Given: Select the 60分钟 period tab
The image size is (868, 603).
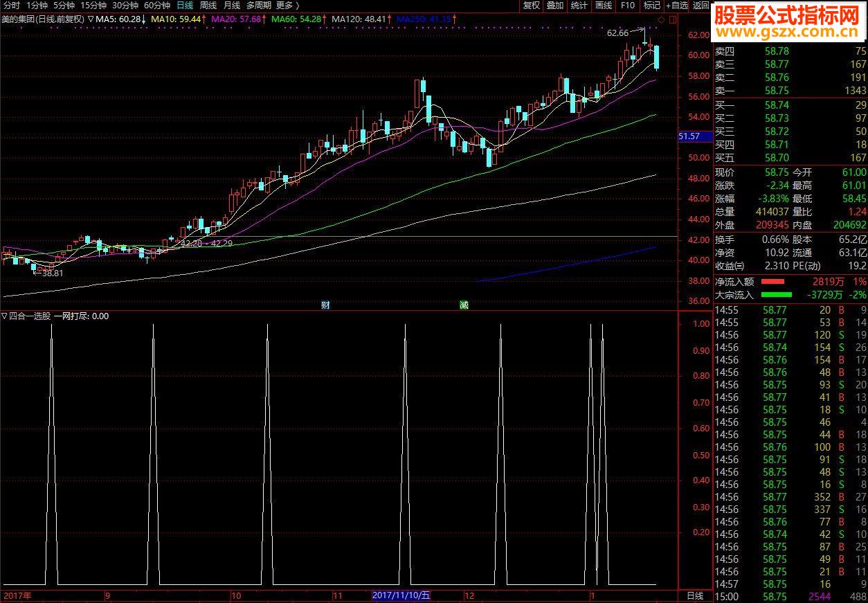Looking at the screenshot, I should coord(157,6).
